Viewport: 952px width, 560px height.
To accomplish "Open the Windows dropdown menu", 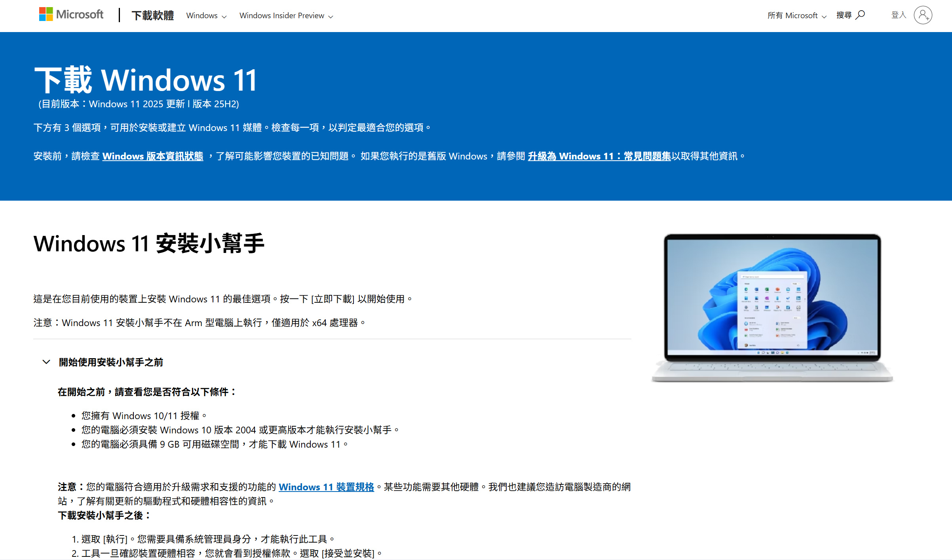I will pos(202,16).
